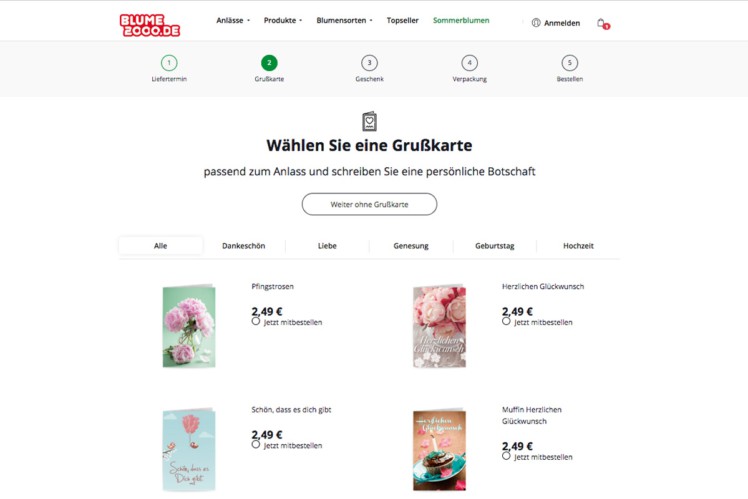The image size is (748, 499).
Task: Click 'Weiter ohne Grußkarte' button
Action: (x=369, y=204)
